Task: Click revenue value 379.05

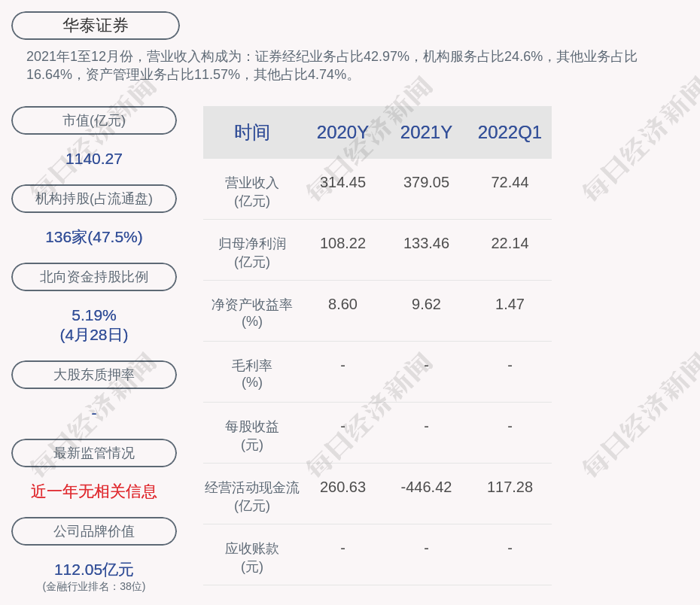Action: point(426,183)
